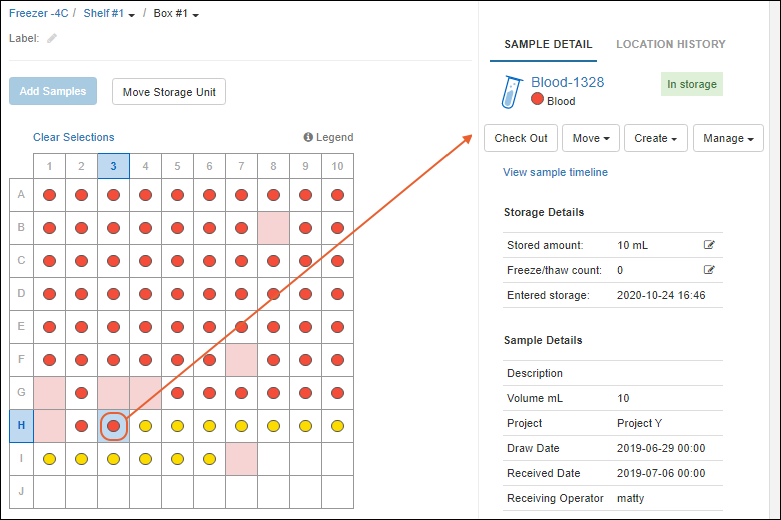Expand the Move dropdown menu
Image resolution: width=781 pixels, height=520 pixels.
591,138
